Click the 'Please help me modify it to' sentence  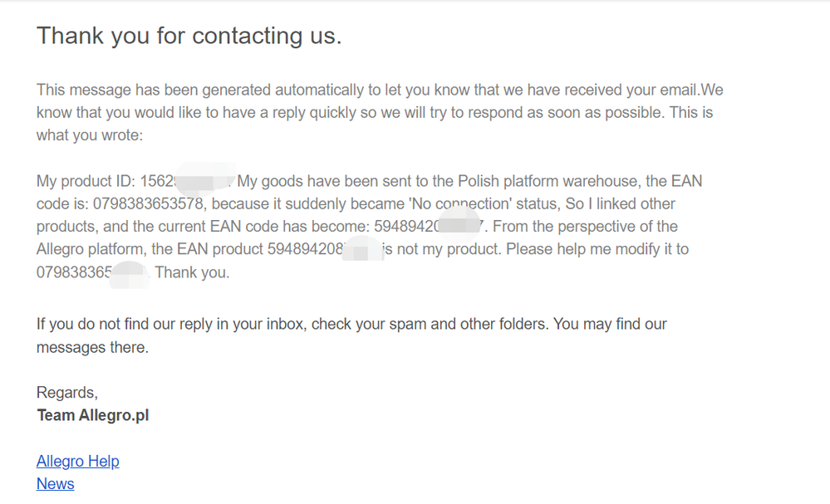click(x=597, y=249)
